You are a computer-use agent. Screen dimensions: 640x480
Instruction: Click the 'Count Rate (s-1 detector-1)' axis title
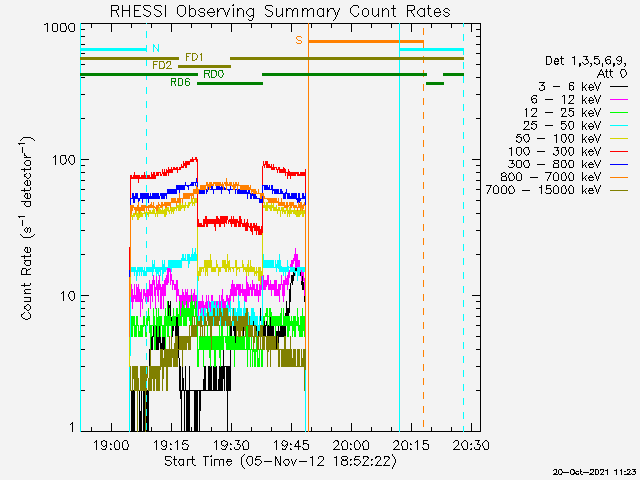point(27,228)
